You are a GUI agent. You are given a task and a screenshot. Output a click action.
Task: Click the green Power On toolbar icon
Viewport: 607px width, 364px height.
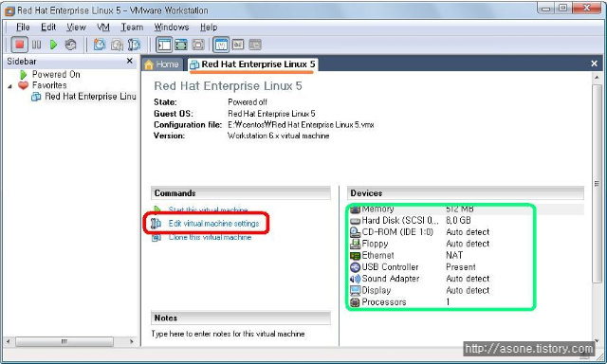click(x=53, y=45)
